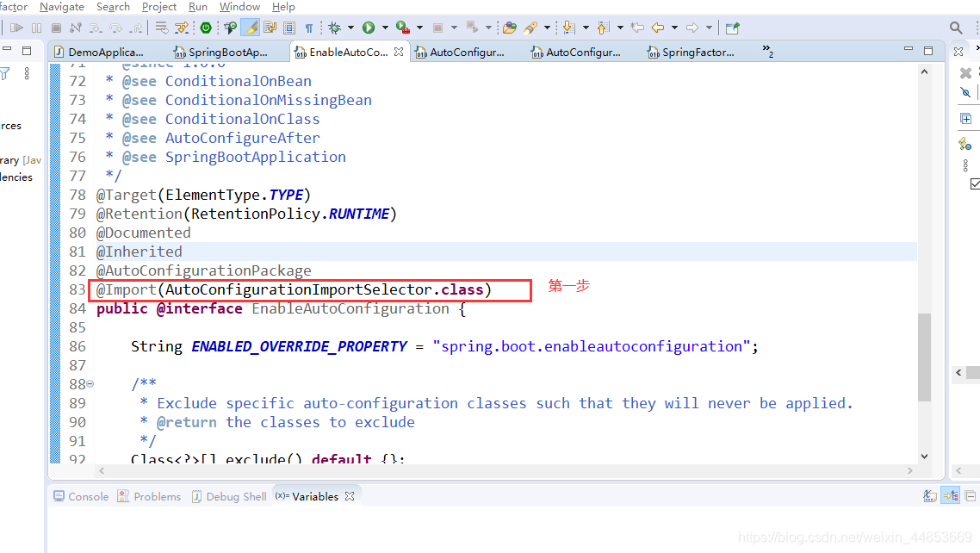Open the Window menu
Viewport: 980px width, 553px height.
point(239,7)
